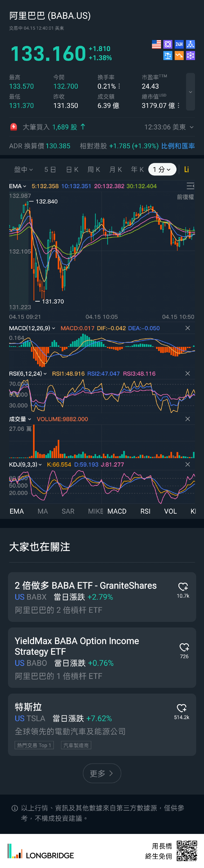Click the blue balance scale icon
Screen dimensions: 204x868
coord(168,56)
